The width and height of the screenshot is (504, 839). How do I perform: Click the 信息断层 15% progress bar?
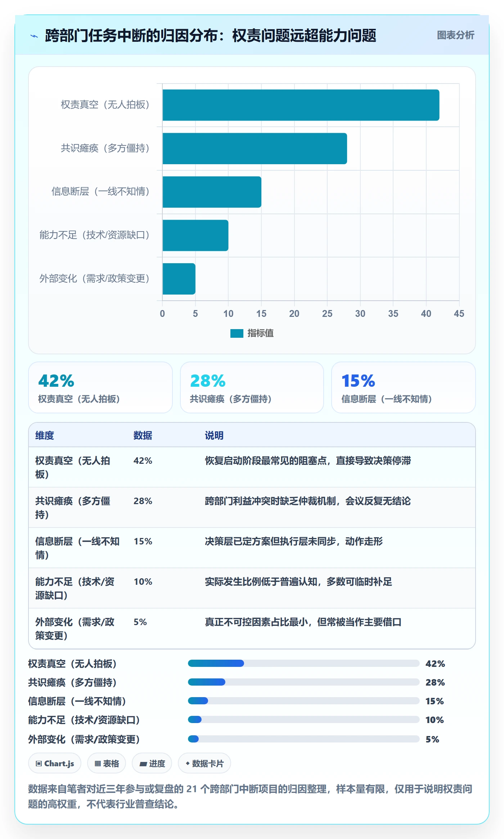[x=304, y=701]
